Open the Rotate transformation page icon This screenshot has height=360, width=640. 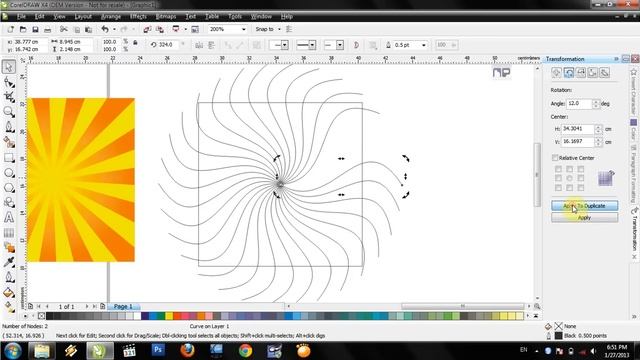point(569,73)
